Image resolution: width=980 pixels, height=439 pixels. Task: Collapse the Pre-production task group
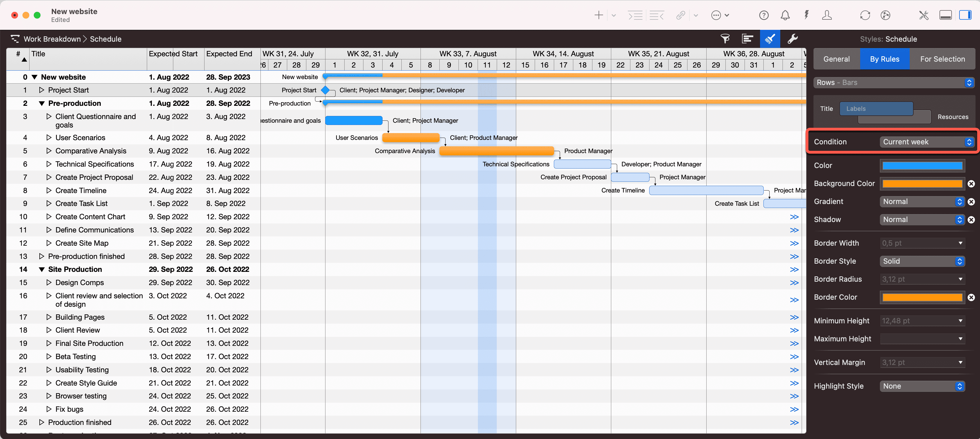click(x=41, y=103)
